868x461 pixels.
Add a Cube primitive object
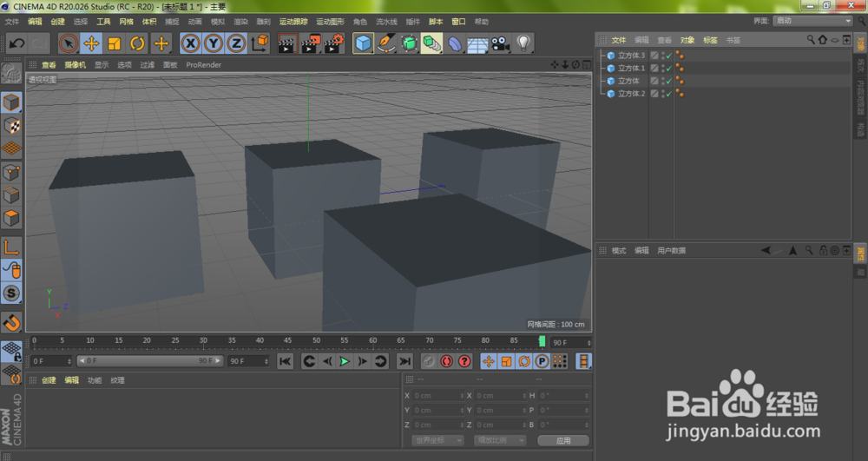point(363,43)
